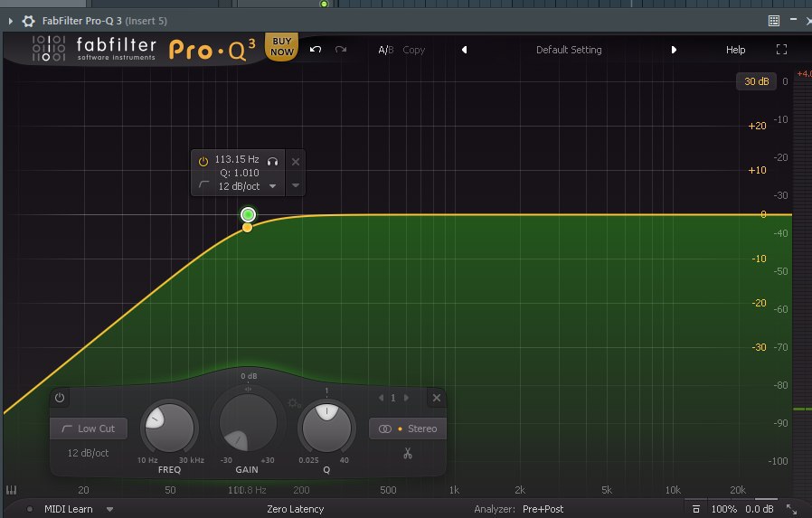This screenshot has height=518, width=812.
Task: Open the Low Cut filter shape selector
Action: [89, 429]
